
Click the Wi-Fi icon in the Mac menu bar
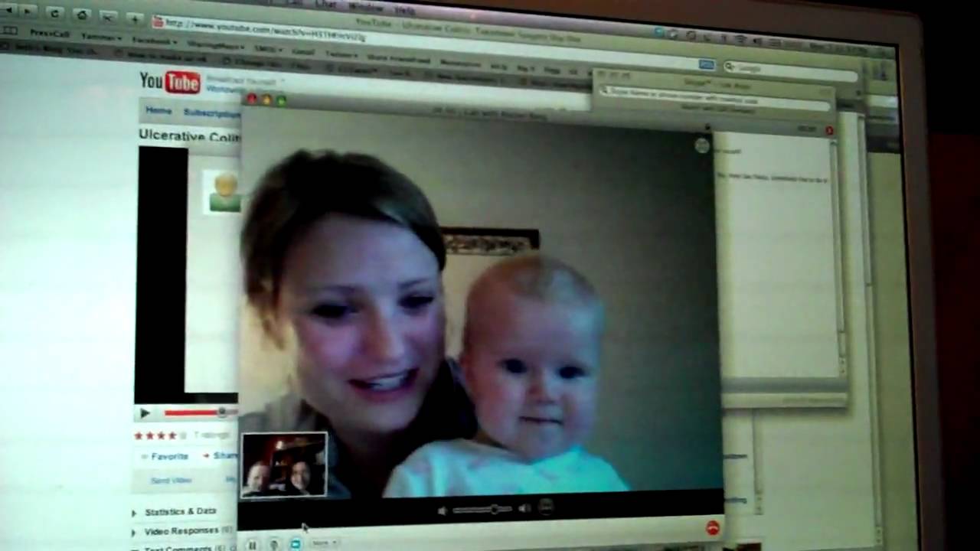741,38
